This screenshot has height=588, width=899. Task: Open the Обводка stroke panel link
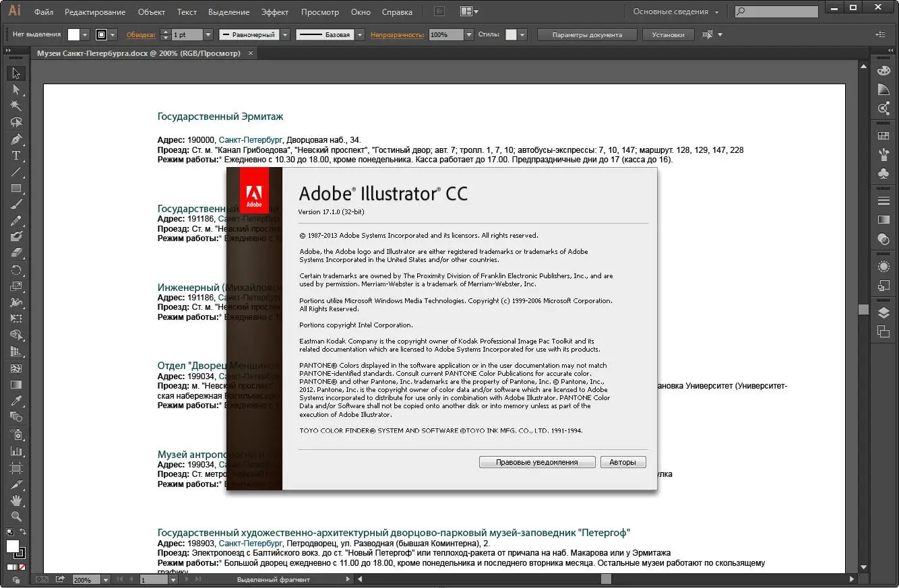[141, 35]
